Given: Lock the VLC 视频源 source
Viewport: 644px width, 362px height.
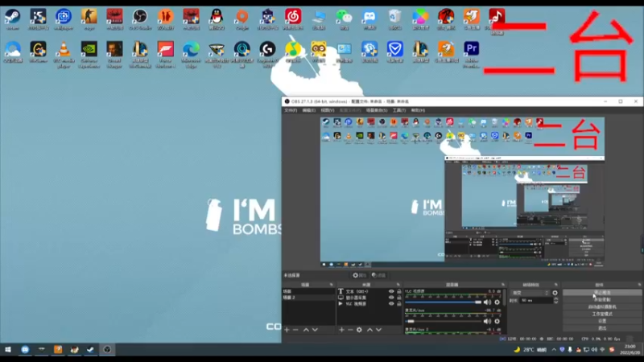Looking at the screenshot, I should pos(398,304).
